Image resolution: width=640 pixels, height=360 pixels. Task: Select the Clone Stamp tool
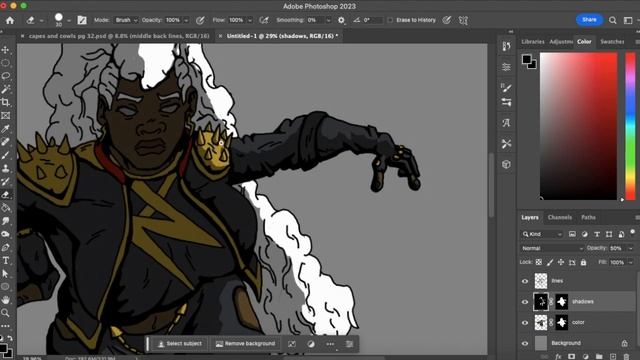tap(6, 168)
